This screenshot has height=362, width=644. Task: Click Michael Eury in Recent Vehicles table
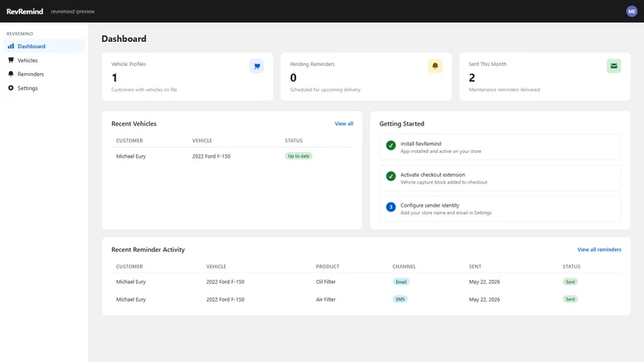coord(131,156)
